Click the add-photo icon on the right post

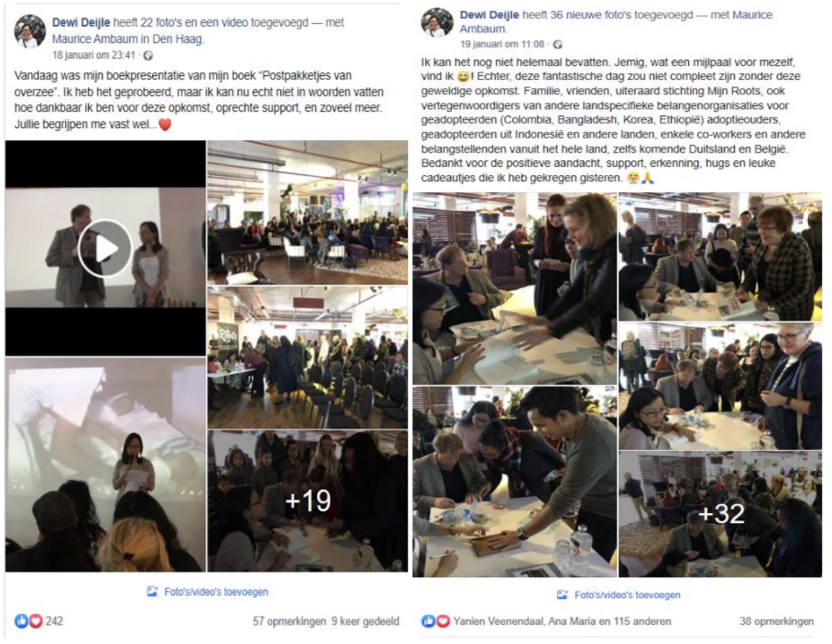pos(563,595)
